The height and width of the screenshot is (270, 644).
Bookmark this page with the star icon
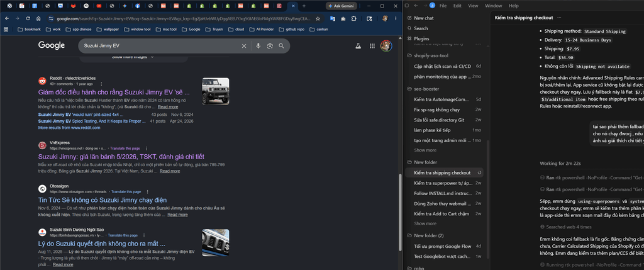[318, 18]
